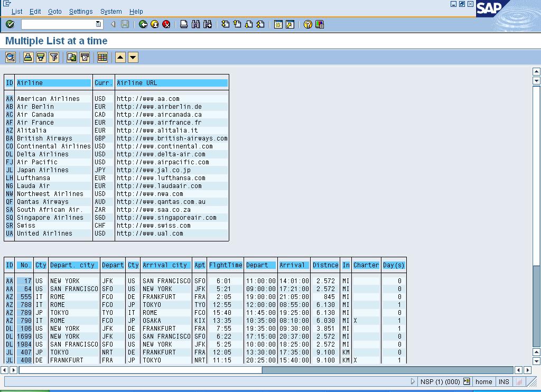Go to Next Page icon

[x=249, y=24]
